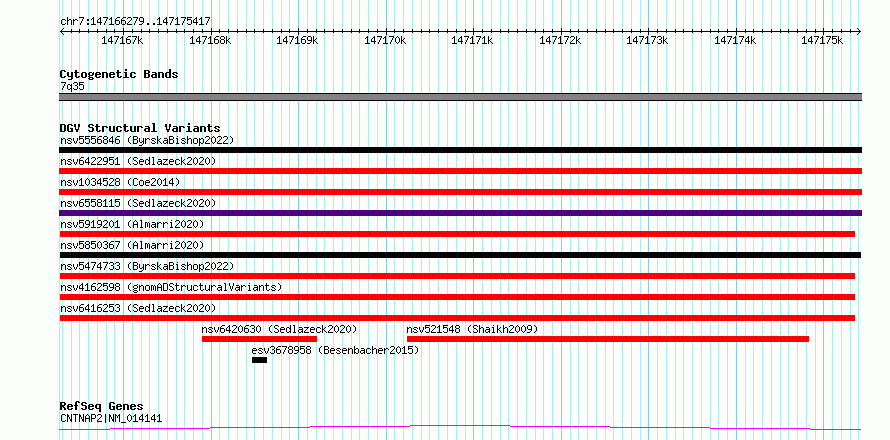Click the nsv6416253 (Sedlazeck2020) label

point(138,308)
